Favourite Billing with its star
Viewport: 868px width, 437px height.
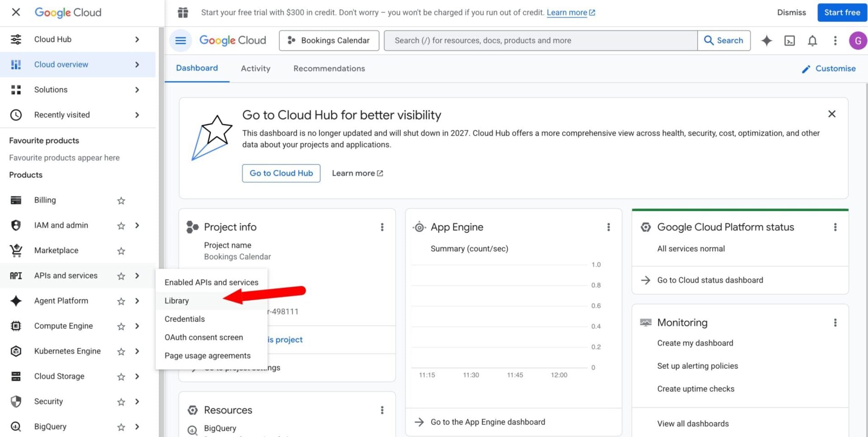(x=121, y=200)
